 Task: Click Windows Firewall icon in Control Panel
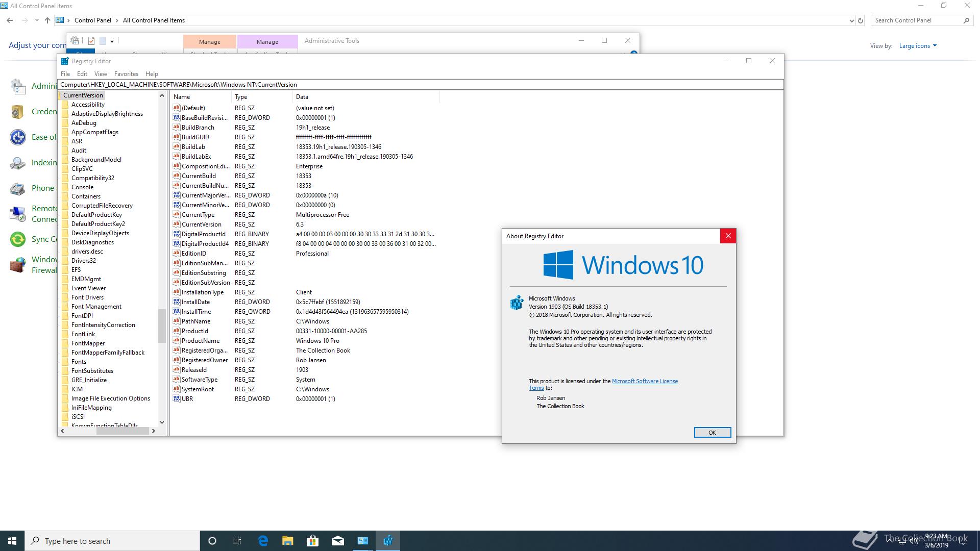pos(18,265)
